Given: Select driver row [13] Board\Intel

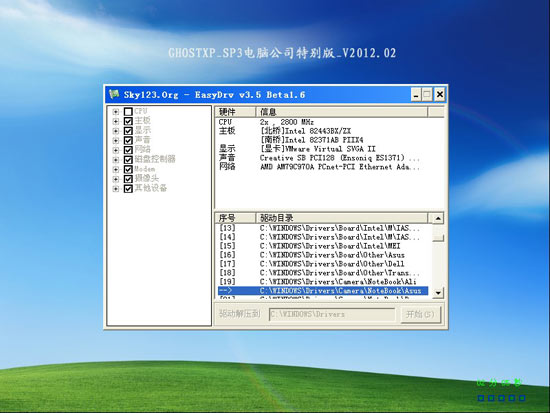Looking at the screenshot, I should 323,228.
